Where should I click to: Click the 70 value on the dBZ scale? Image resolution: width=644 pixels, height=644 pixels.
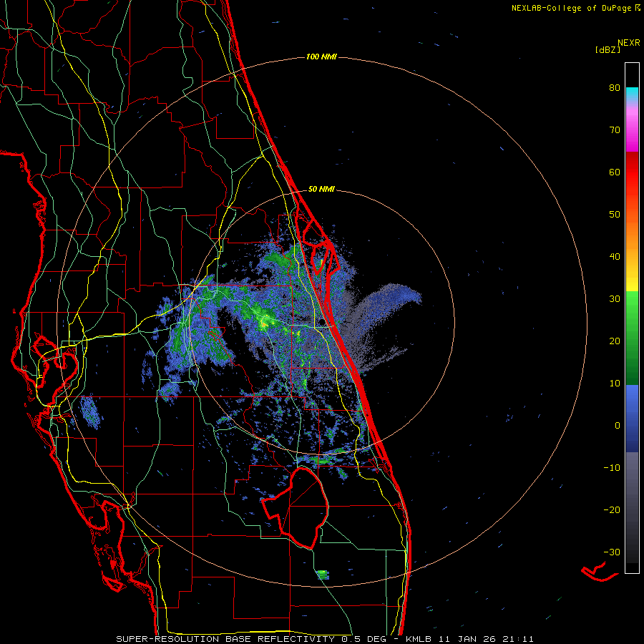[615, 130]
